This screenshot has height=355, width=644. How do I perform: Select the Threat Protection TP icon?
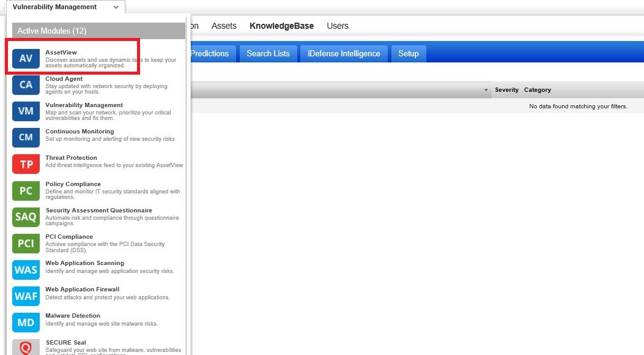point(25,163)
